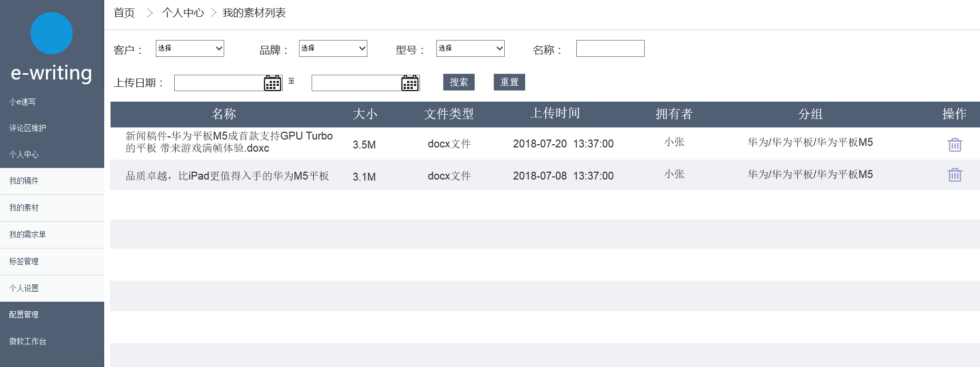Click the 操作 column header
Screen dimensions: 980x367
click(955, 114)
